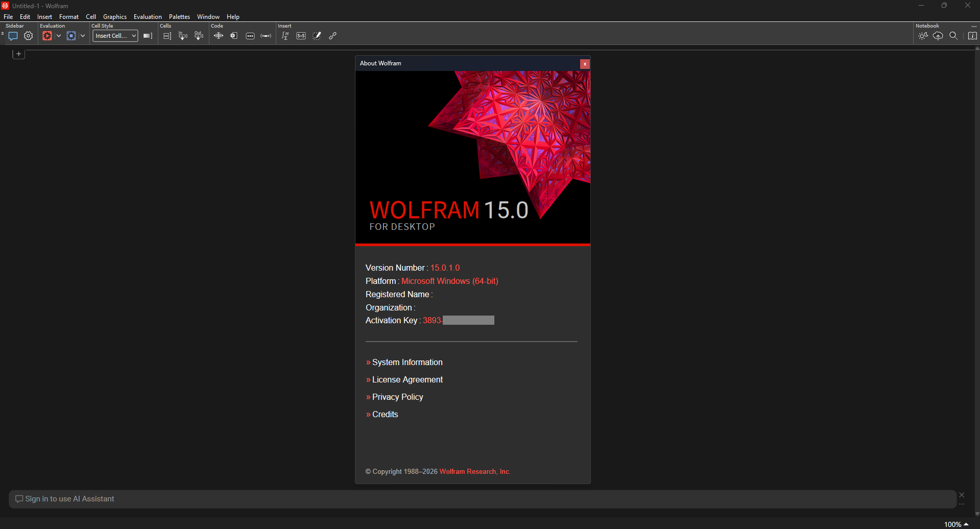Open the File menu
Viewport: 980px width, 529px height.
[8, 17]
